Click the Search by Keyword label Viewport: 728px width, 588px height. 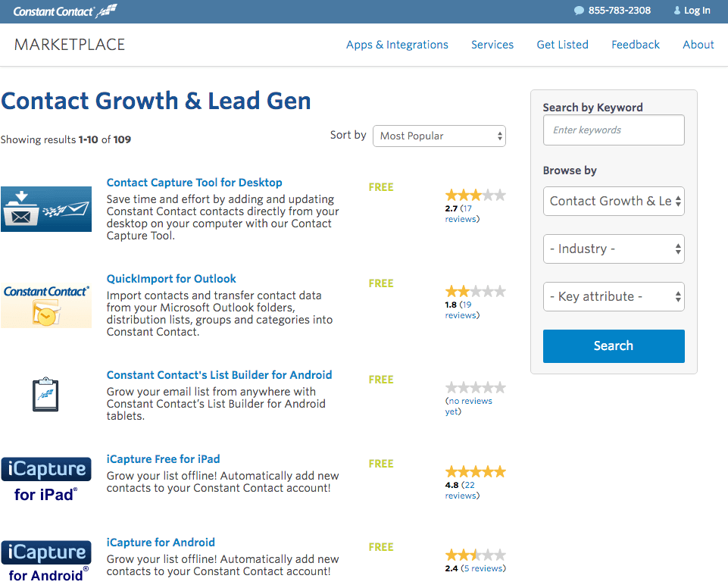pos(592,108)
